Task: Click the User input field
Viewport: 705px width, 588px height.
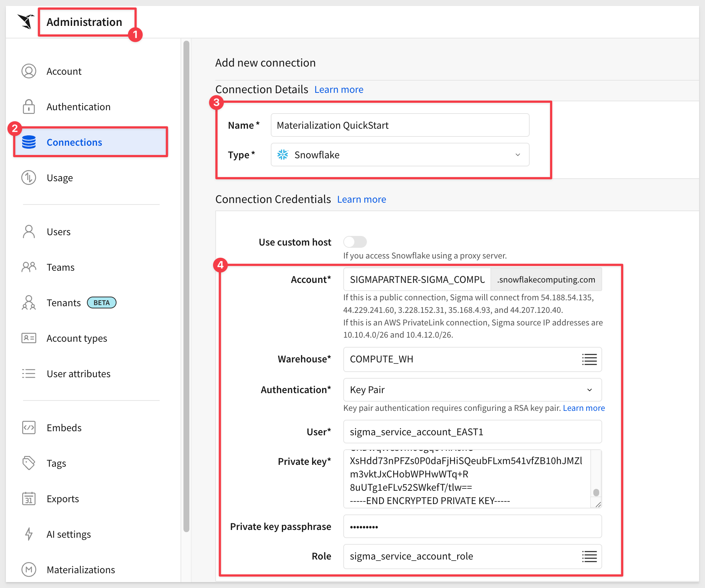Action: [x=472, y=432]
